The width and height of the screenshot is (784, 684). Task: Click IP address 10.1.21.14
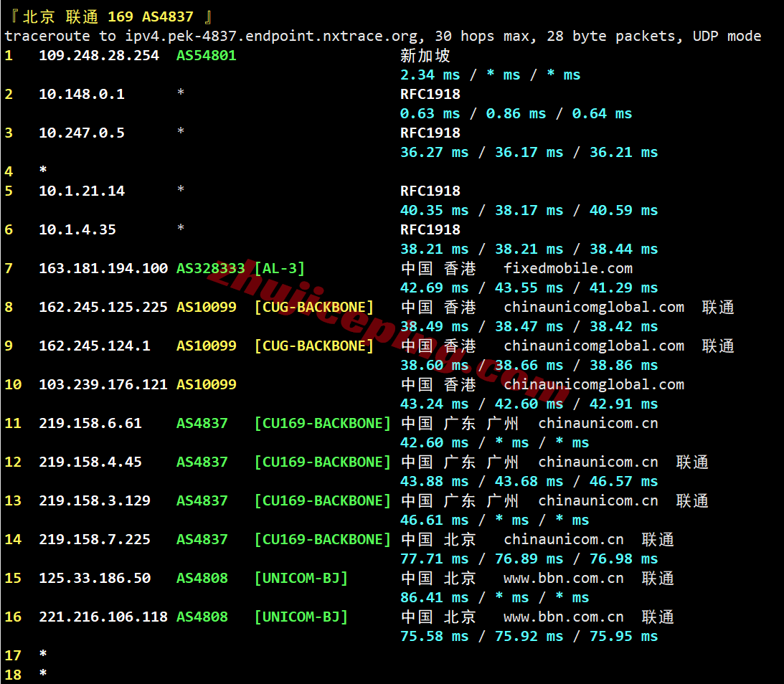pyautogui.click(x=82, y=191)
